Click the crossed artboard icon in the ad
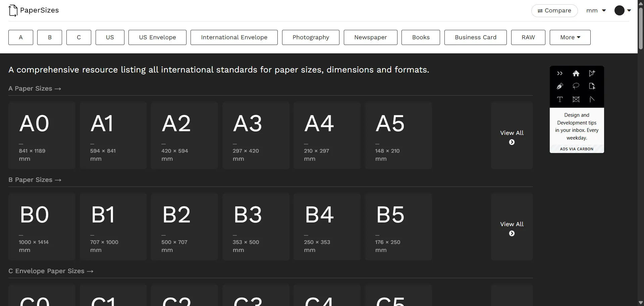This screenshot has height=306, width=644. point(576,99)
